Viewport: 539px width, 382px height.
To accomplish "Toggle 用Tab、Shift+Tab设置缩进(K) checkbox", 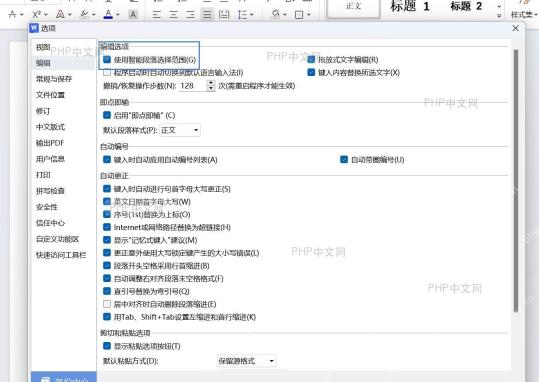I will (107, 317).
